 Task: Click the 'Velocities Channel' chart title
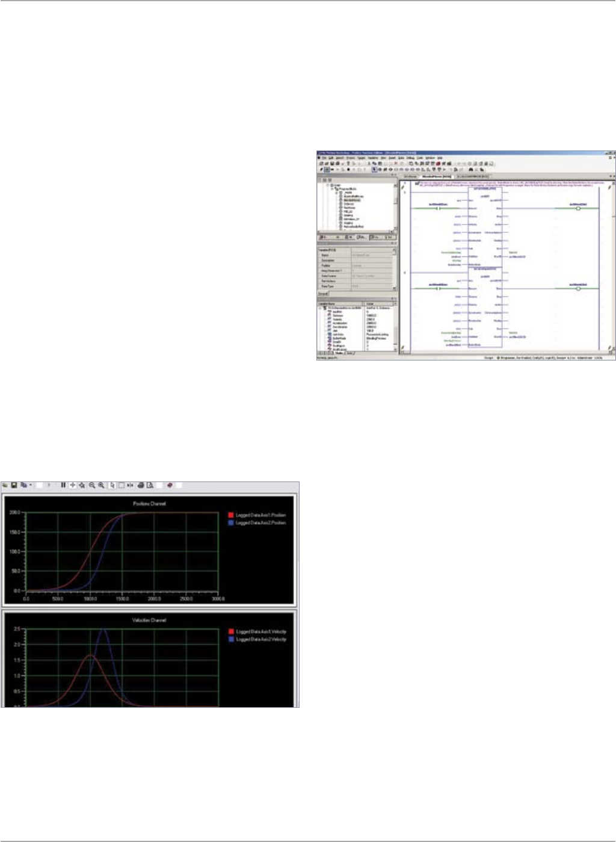pos(149,620)
